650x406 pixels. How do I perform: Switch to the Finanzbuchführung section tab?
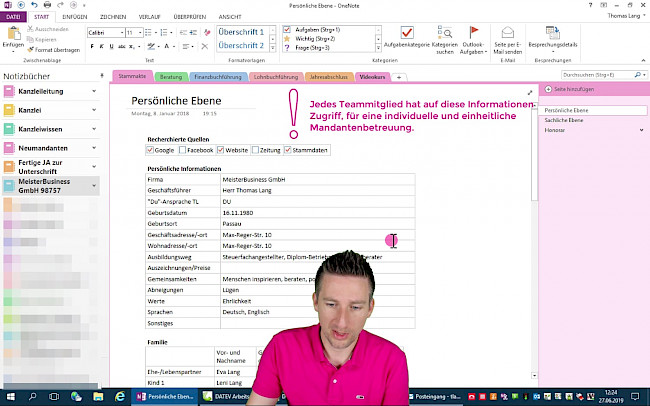[x=219, y=76]
